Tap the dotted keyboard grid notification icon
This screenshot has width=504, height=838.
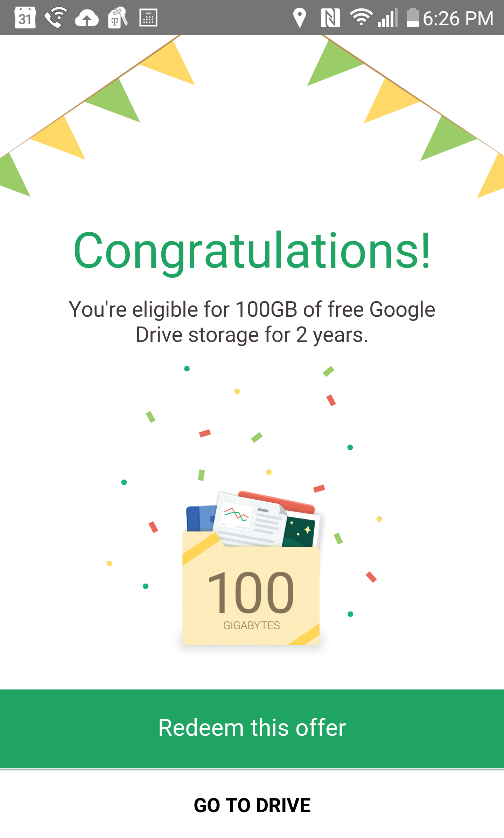[148, 18]
